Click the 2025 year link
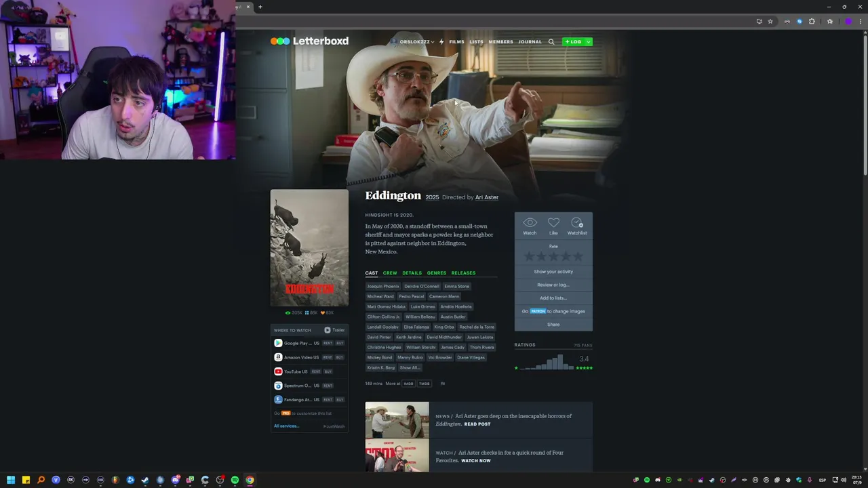This screenshot has width=868, height=488. 432,197
